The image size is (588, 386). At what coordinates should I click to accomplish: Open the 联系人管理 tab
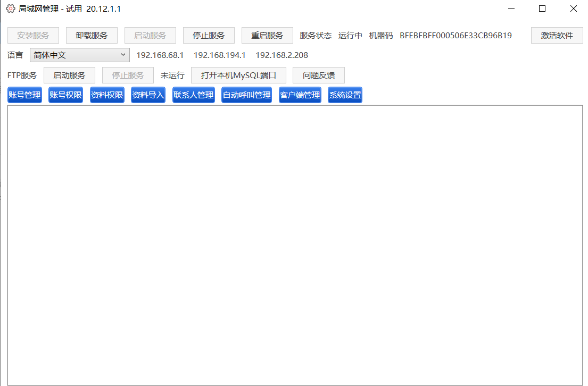point(194,95)
